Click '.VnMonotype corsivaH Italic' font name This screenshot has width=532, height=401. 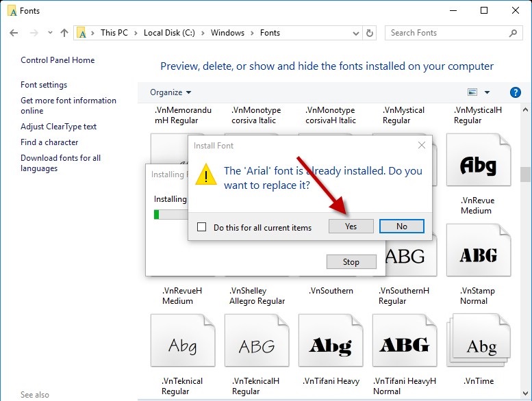click(331, 115)
